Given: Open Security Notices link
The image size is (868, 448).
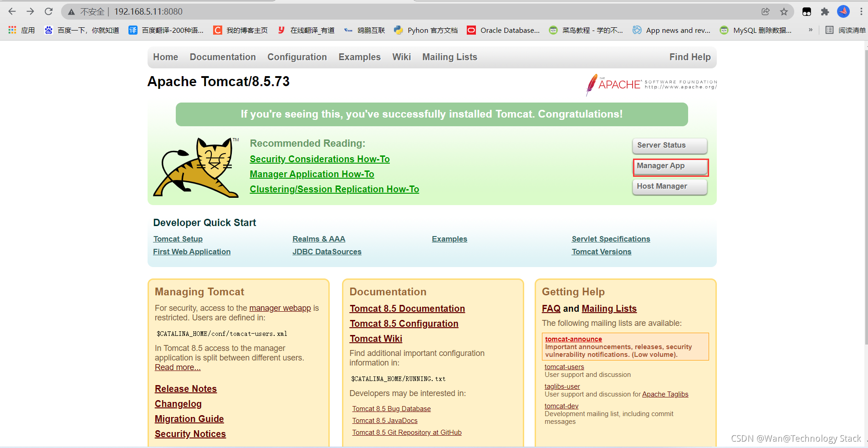Looking at the screenshot, I should coord(190,434).
